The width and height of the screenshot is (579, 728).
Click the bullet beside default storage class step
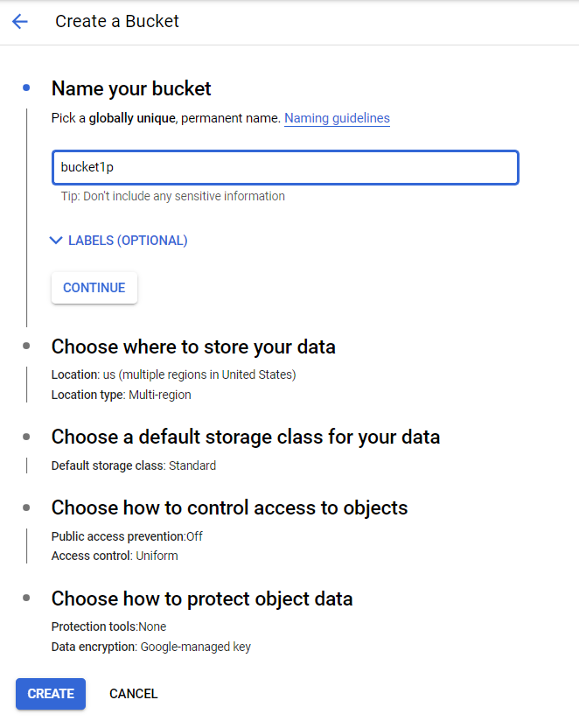(x=26, y=436)
